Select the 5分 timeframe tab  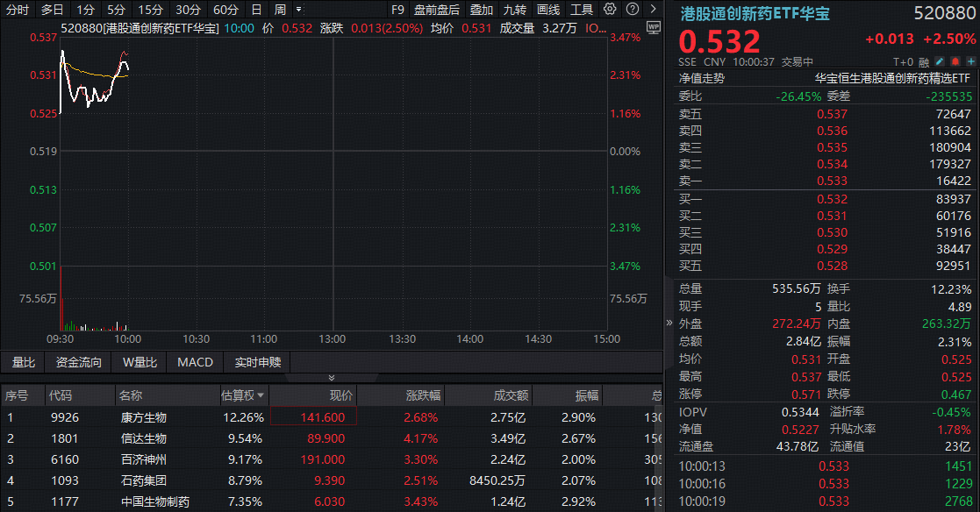click(116, 10)
